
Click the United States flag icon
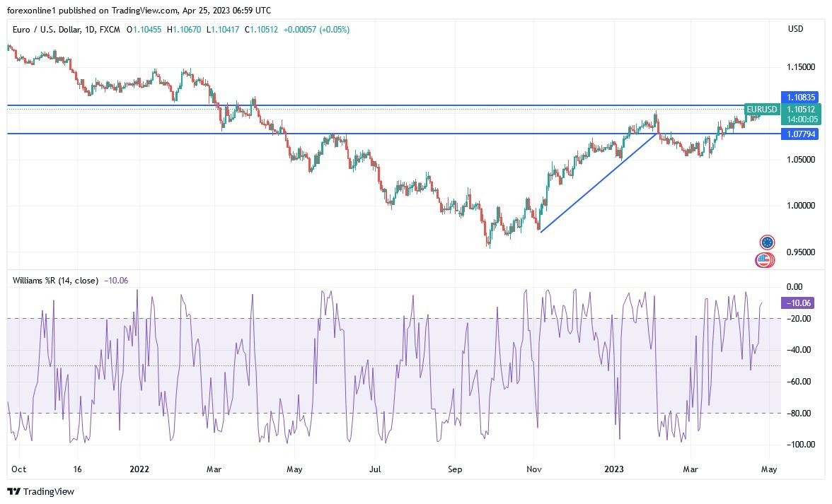(765, 259)
